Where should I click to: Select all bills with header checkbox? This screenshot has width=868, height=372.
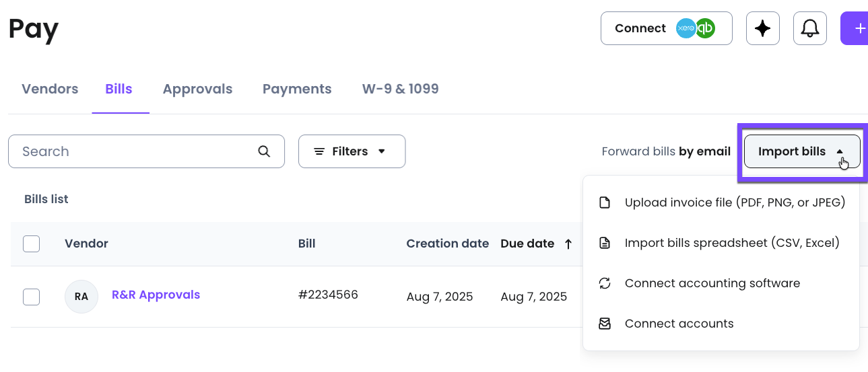tap(31, 244)
